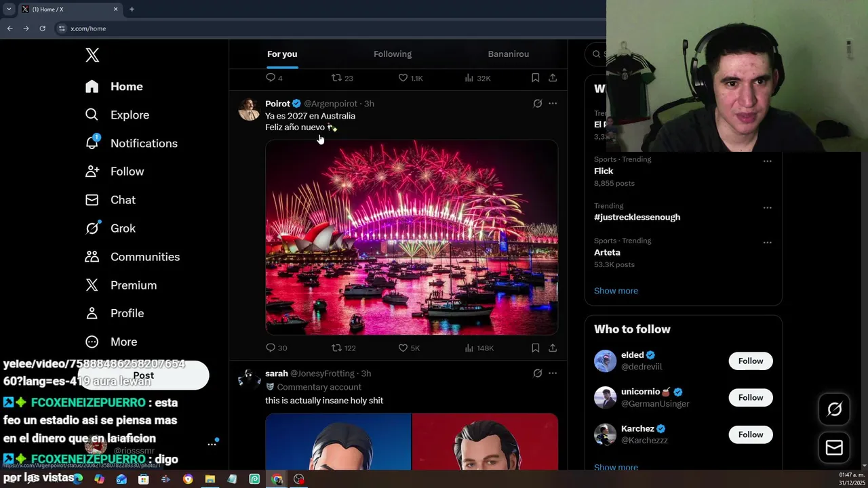
Task: Open the more options menu on sarah's post
Action: (553, 373)
